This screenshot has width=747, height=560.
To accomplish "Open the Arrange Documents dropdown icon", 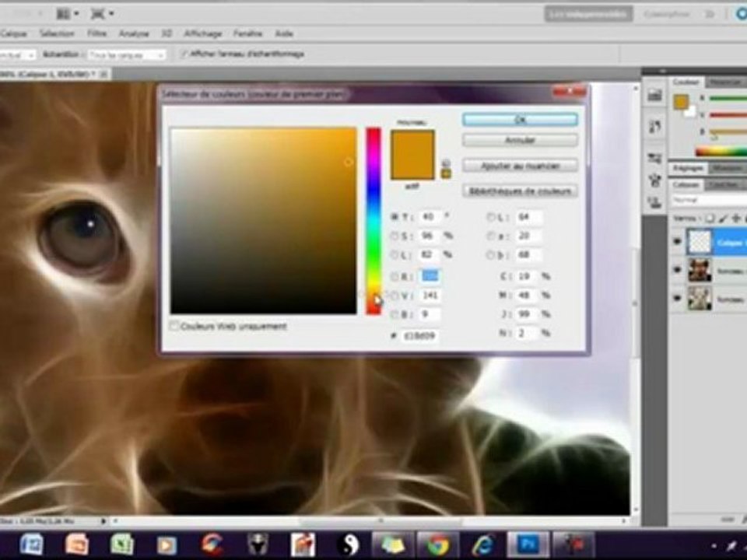I will pyautogui.click(x=67, y=14).
